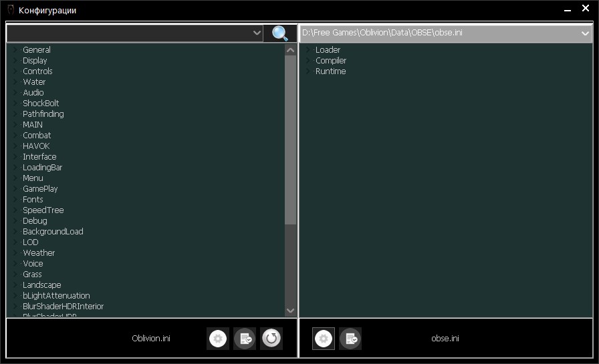Select the Runtime tree item
This screenshot has width=599, height=364.
coord(330,71)
